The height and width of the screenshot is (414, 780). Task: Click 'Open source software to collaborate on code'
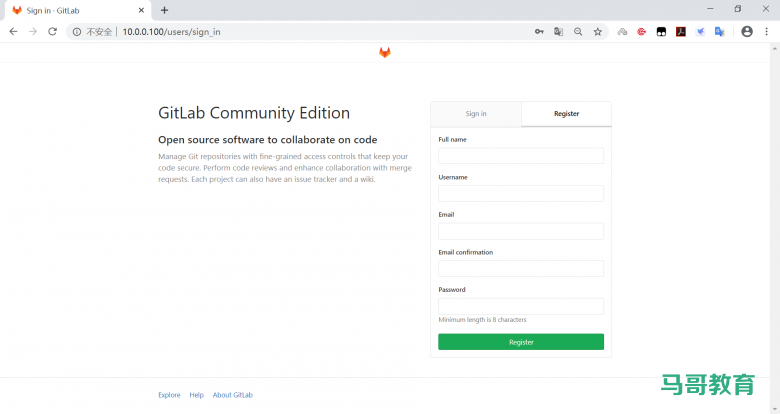268,140
